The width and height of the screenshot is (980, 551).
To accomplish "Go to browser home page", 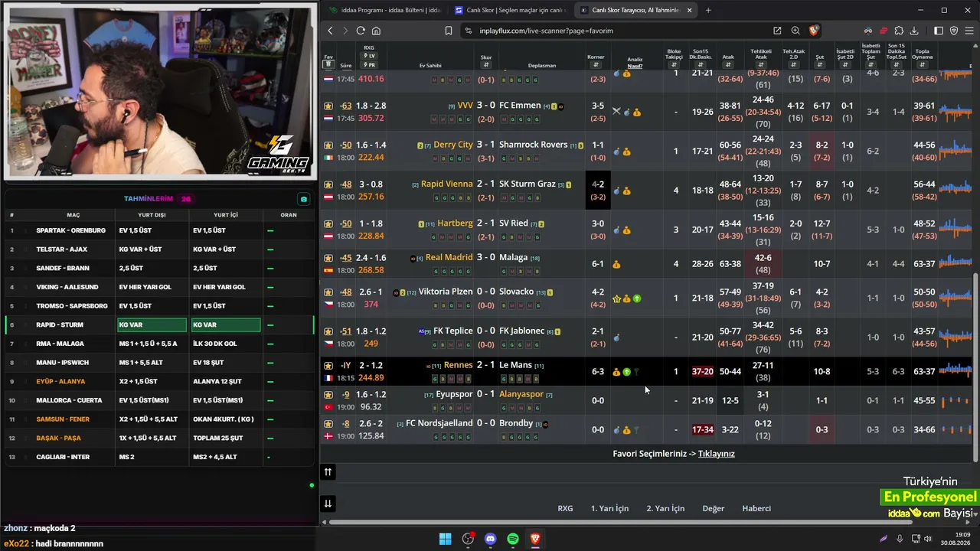I will point(376,31).
